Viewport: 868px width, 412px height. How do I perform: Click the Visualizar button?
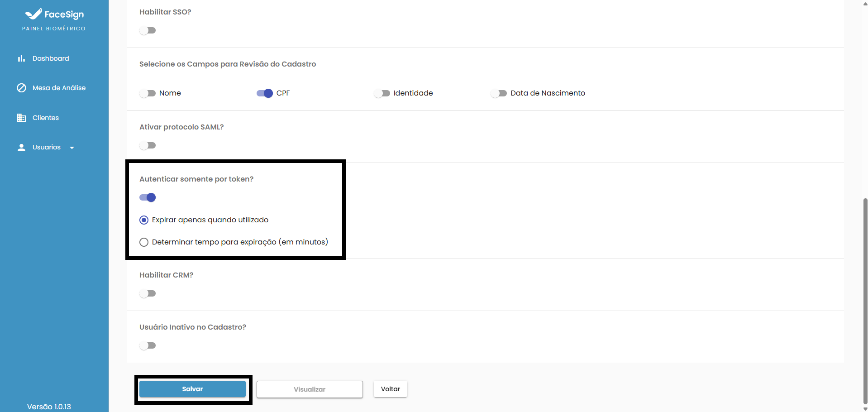pyautogui.click(x=310, y=389)
